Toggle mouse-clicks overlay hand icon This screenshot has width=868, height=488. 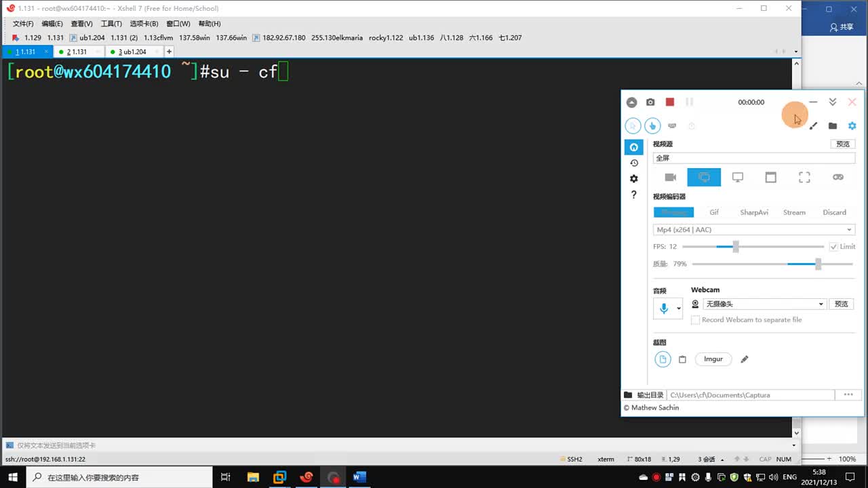click(652, 125)
